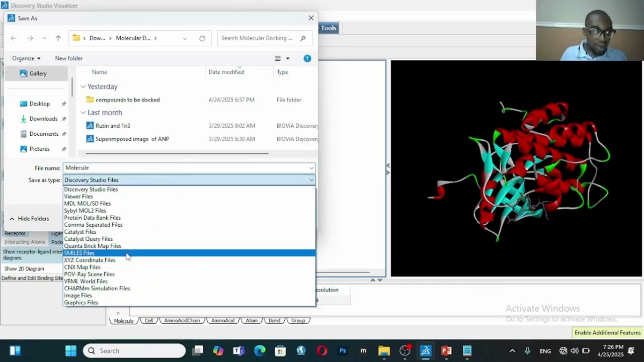The width and height of the screenshot is (644, 362).
Task: Choose Catalyst Files type
Action: (189, 232)
